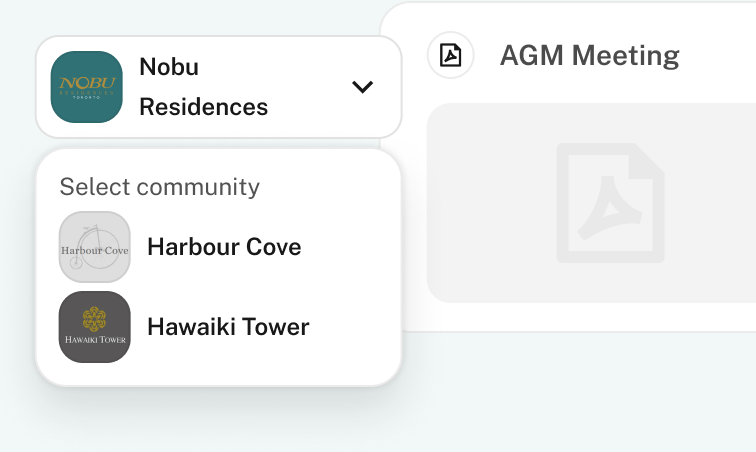Click the word "Residences" in the selector
Image resolution: width=756 pixels, height=452 pixels.
[203, 107]
